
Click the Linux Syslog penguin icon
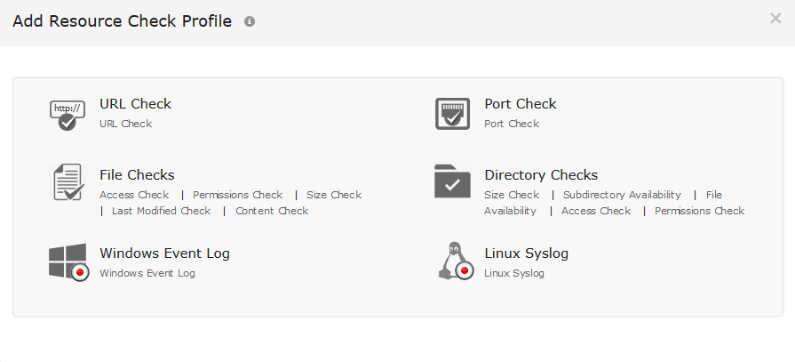point(455,261)
